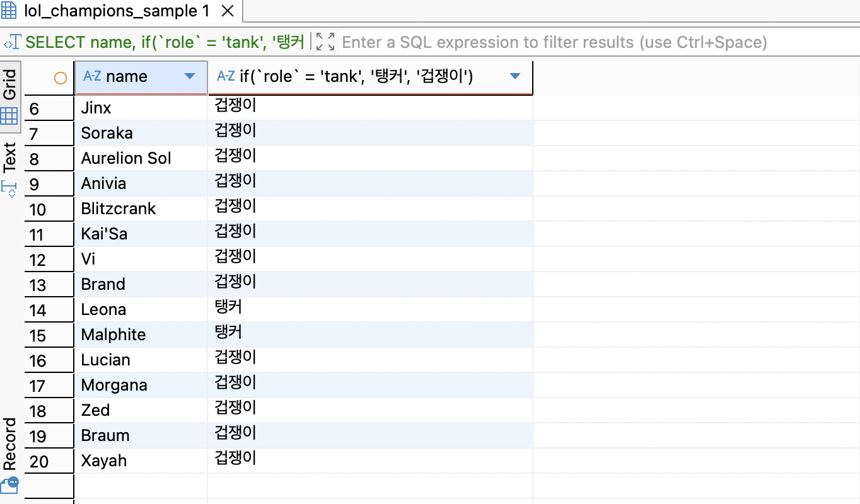Select row number 11
860x504 pixels.
pos(49,234)
